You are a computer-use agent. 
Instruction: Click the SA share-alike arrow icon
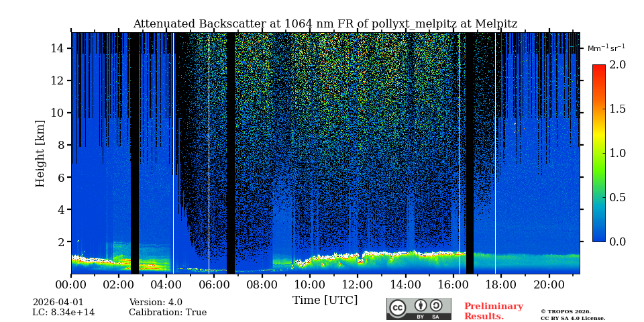coord(436,306)
